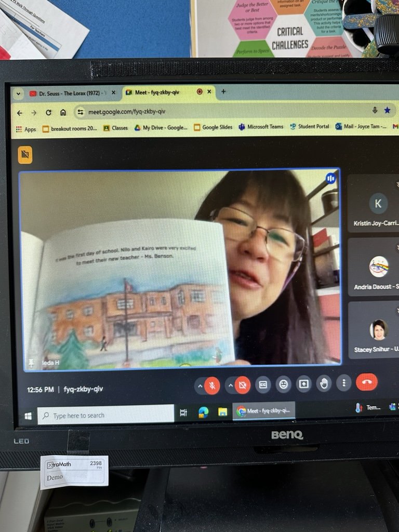Launch Microsoft Edge from the taskbar

click(x=203, y=412)
